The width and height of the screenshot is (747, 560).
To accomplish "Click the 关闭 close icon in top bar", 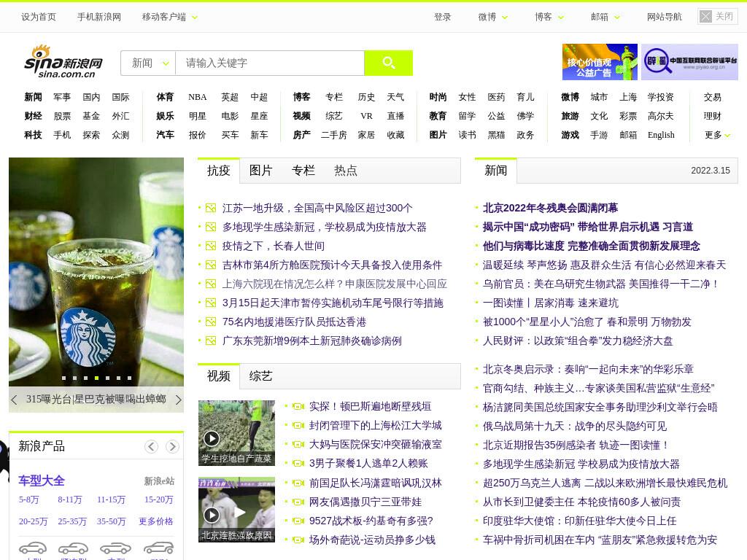I will point(705,17).
